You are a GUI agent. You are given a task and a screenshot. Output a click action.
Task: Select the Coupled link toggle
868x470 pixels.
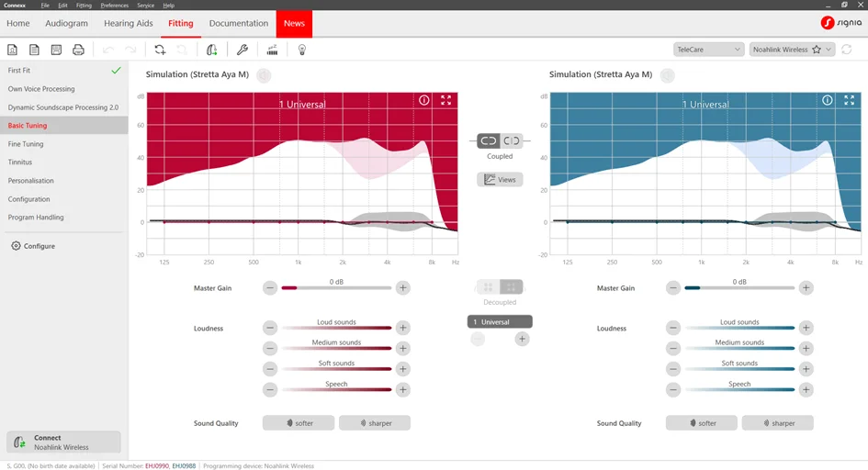click(x=489, y=141)
